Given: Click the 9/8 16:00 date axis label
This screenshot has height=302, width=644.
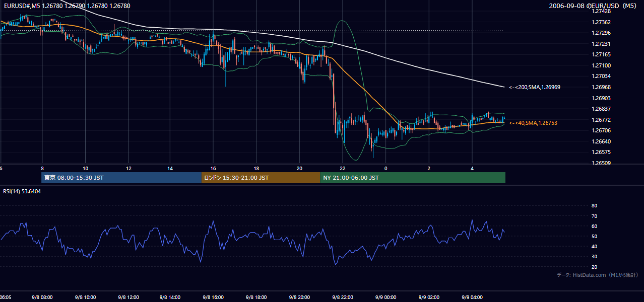Looking at the screenshot, I should tap(214, 297).
